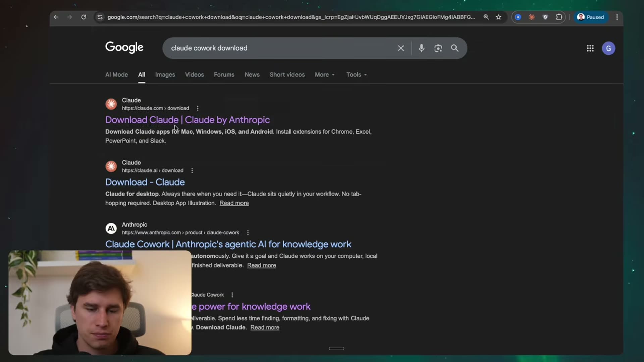Screen dimensions: 644x362
Task: Open the Download - Claude link
Action: click(145, 182)
